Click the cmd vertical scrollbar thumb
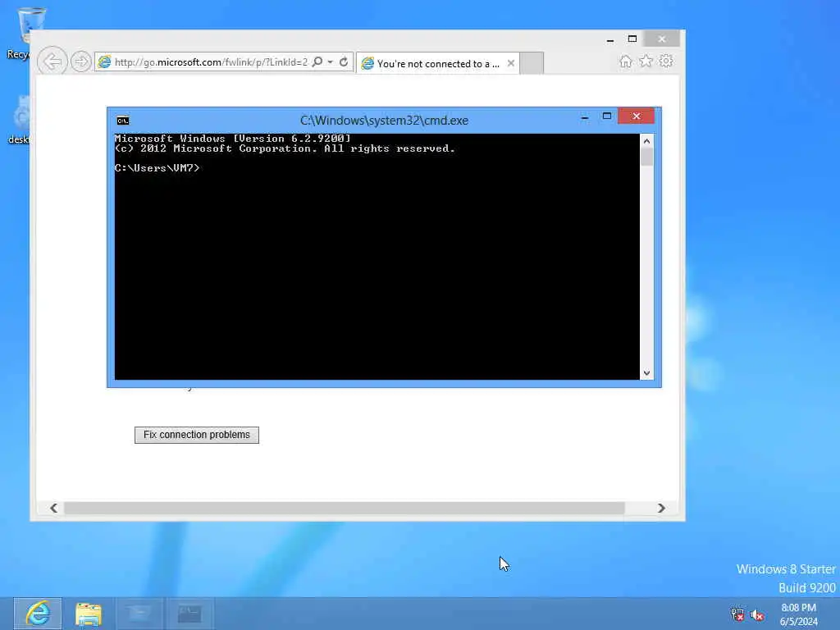Image resolution: width=840 pixels, height=630 pixels. tap(646, 157)
